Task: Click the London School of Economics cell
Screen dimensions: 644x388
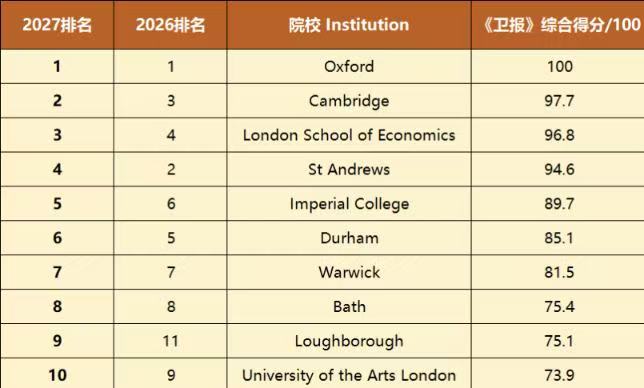Action: pyautogui.click(x=349, y=135)
